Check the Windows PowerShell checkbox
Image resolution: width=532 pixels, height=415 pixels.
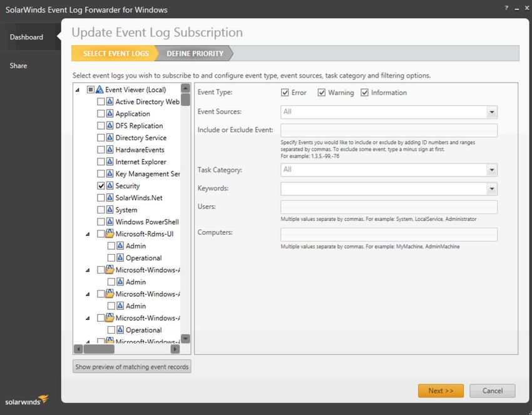click(101, 222)
